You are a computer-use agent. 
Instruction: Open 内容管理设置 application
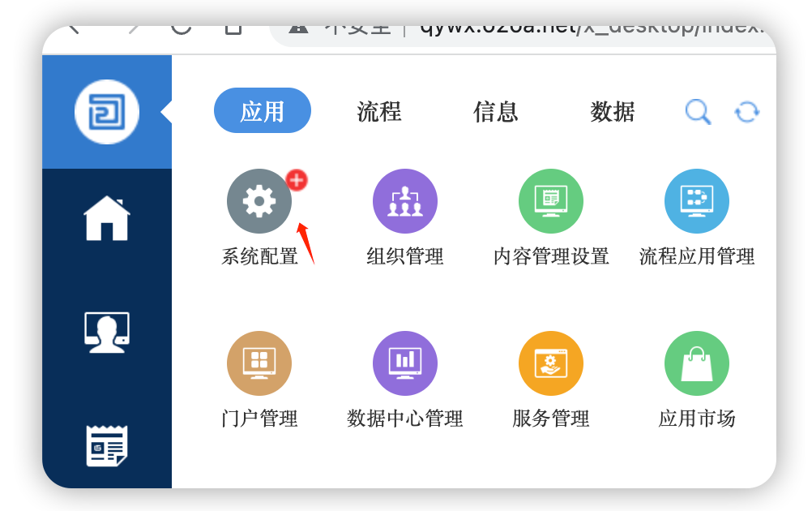click(551, 201)
